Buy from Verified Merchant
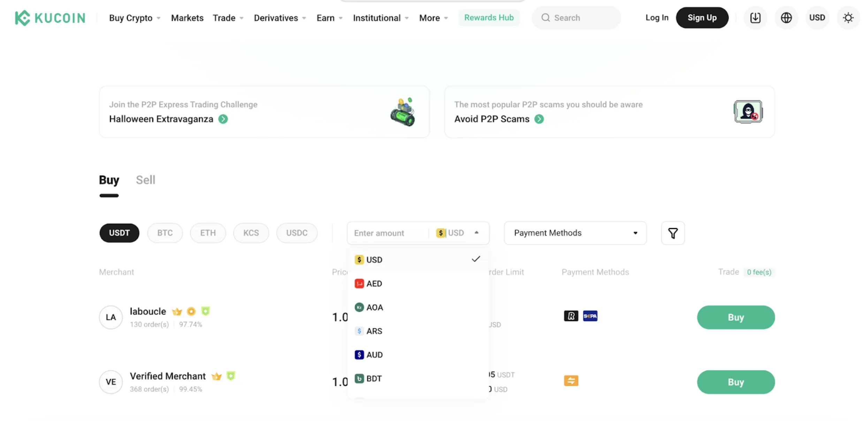 pos(736,382)
